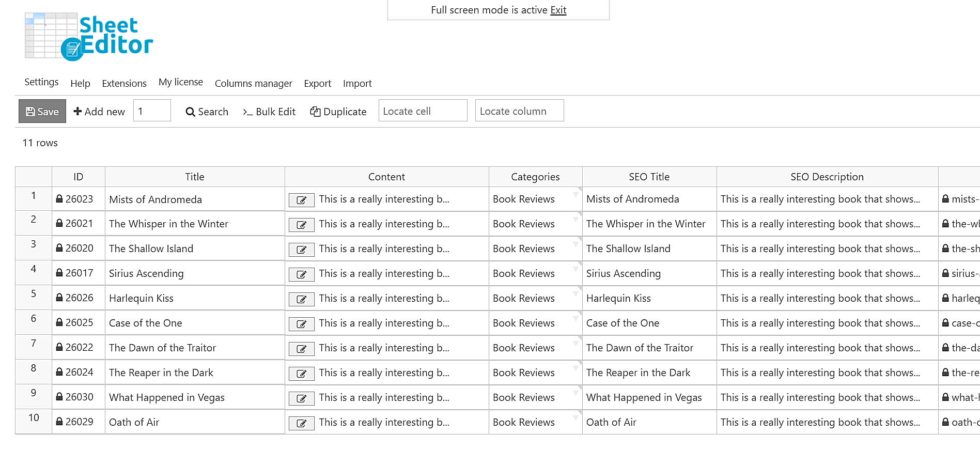Click the lock icon beside ID 26021
This screenshot has width=980, height=450.
coord(59,223)
